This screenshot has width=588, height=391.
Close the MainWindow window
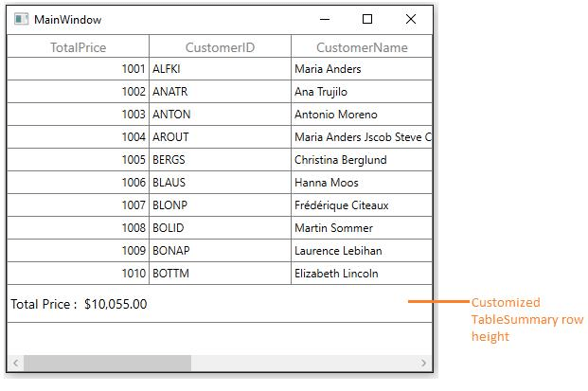(x=411, y=19)
